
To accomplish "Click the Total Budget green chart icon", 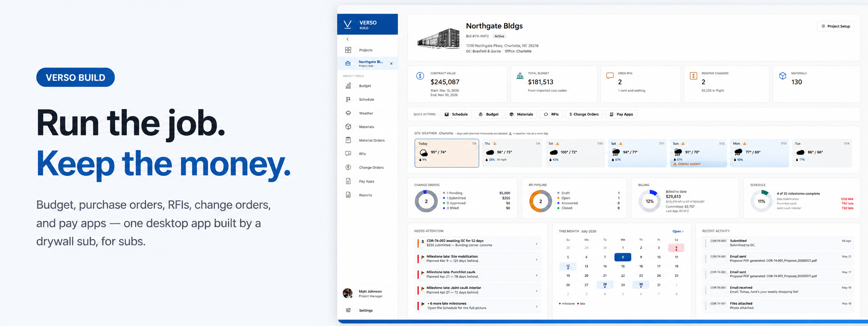I will (x=520, y=76).
